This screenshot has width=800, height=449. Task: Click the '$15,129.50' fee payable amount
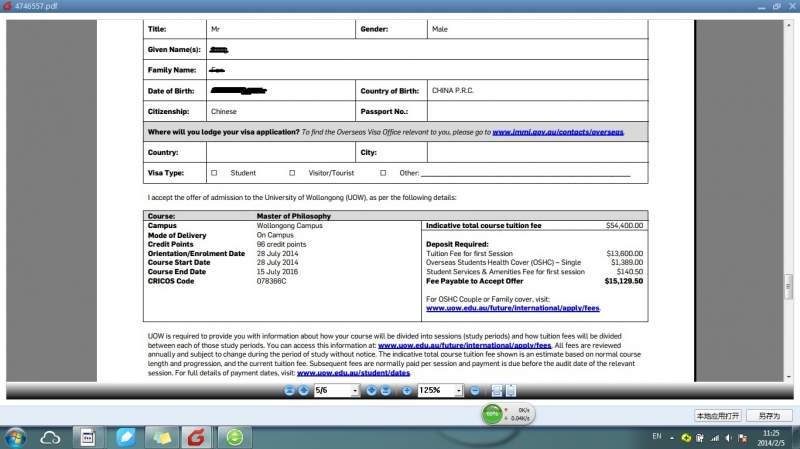623,281
